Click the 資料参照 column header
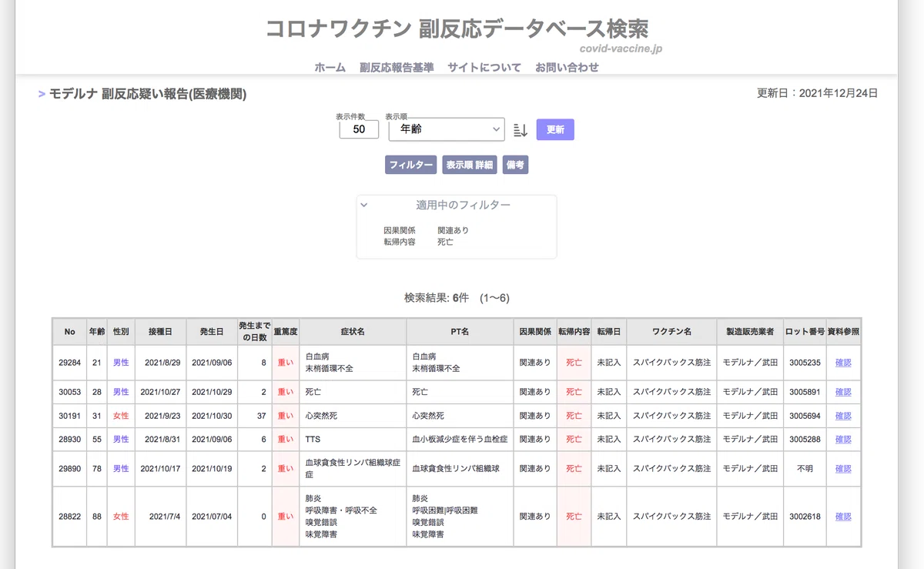 coord(843,332)
